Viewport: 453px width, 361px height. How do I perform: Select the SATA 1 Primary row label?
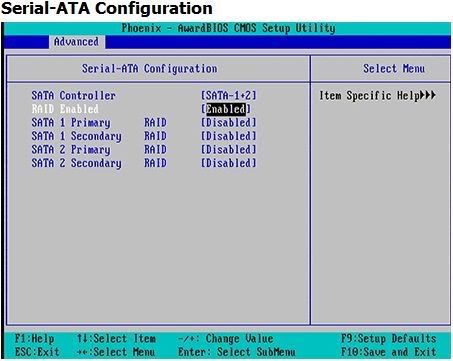pyautogui.click(x=71, y=123)
